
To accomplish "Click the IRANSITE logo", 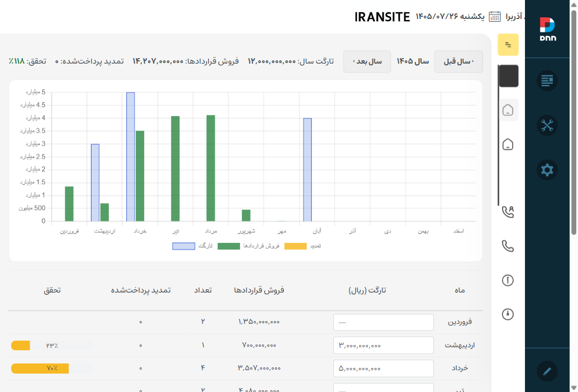I will click(x=382, y=17).
